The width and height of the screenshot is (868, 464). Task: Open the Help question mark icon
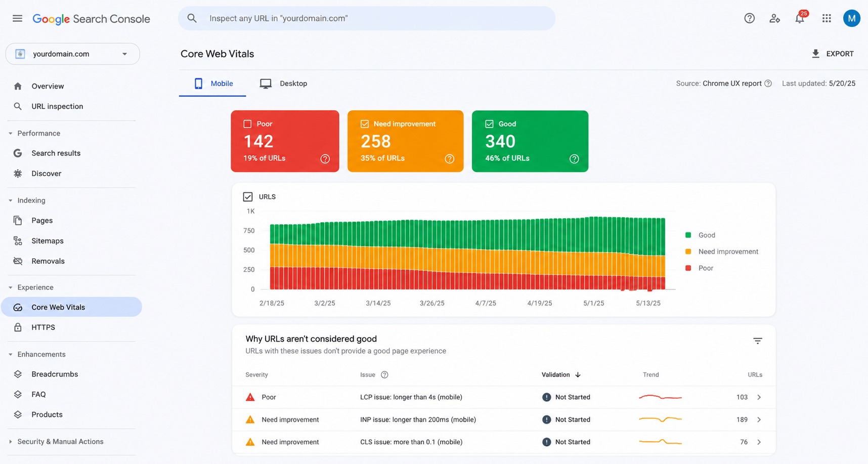(x=749, y=18)
